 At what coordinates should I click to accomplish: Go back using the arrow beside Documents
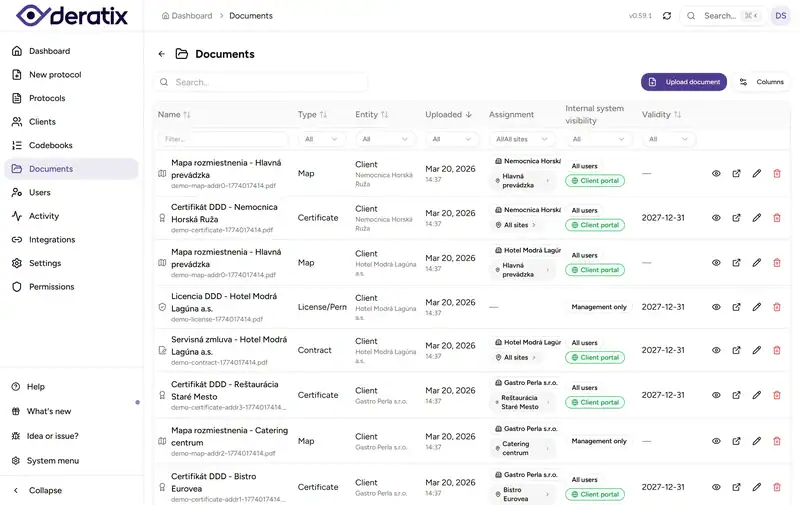162,54
